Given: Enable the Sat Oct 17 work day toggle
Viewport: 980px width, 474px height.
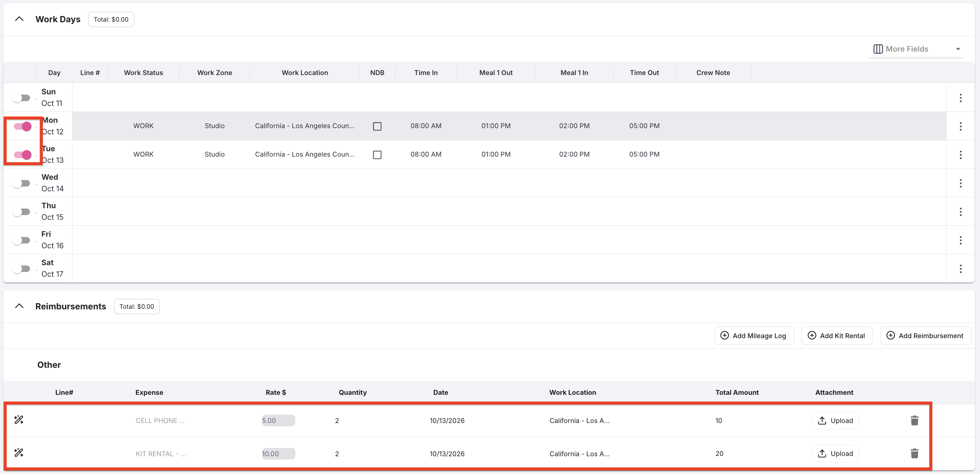Looking at the screenshot, I should point(21,269).
